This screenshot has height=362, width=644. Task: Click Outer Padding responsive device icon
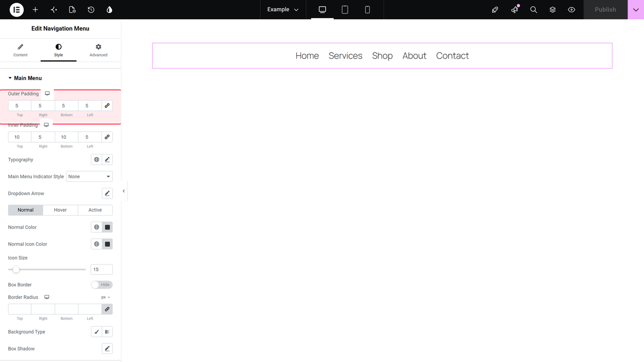[47, 94]
